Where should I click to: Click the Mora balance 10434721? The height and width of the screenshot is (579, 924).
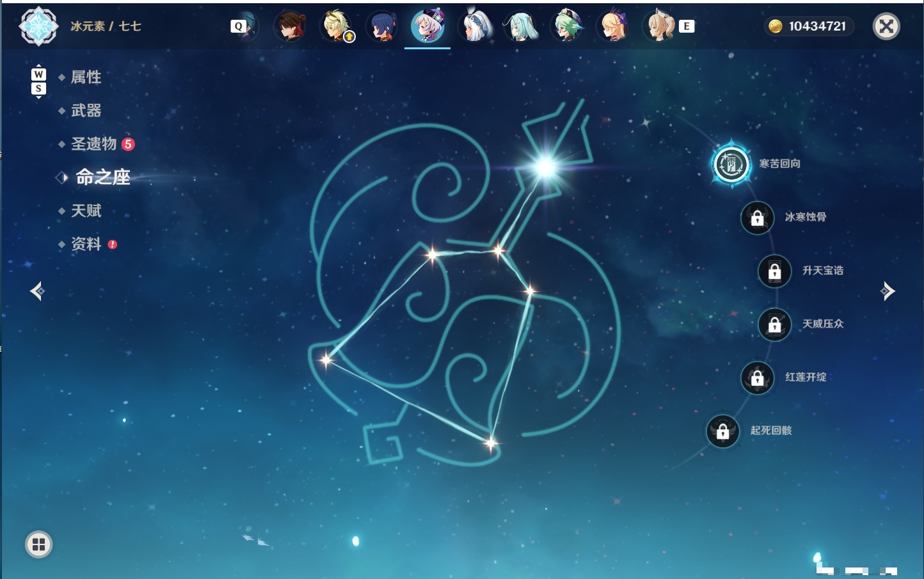809,26
